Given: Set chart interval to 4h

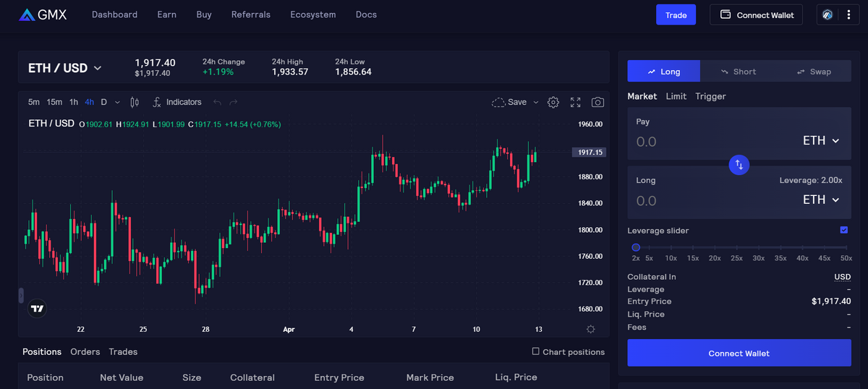Looking at the screenshot, I should [90, 102].
